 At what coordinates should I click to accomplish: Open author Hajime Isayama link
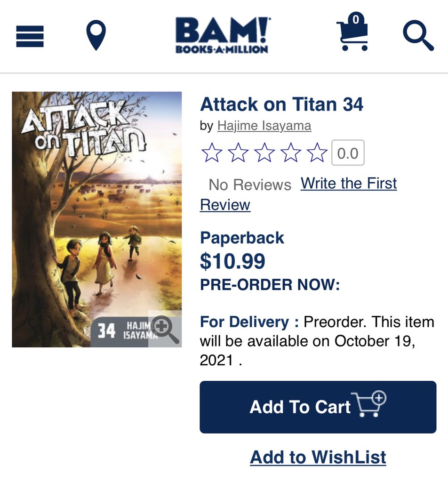coord(264,126)
